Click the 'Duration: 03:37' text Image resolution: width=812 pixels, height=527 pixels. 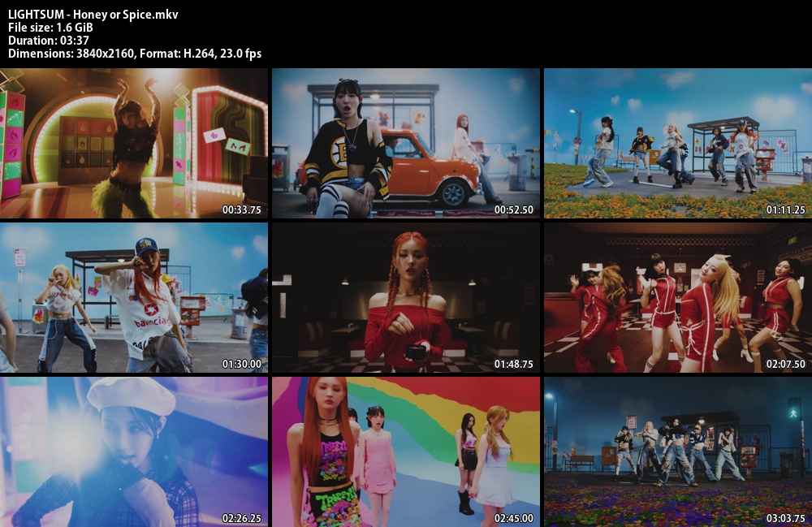[49, 41]
